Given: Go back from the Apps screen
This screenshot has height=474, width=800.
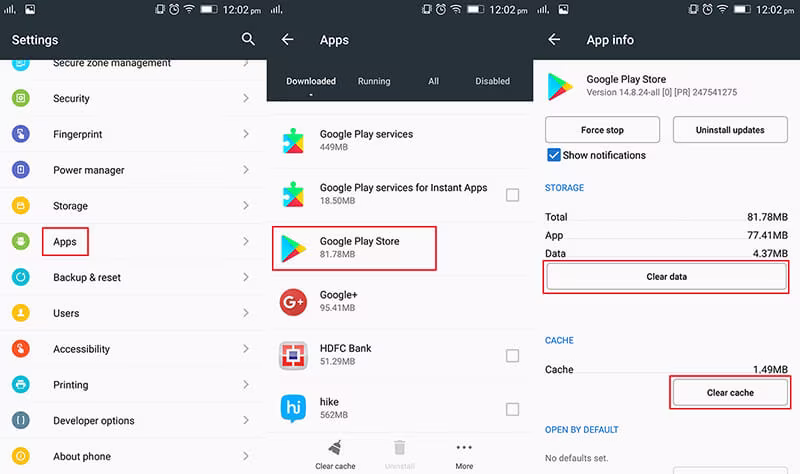Looking at the screenshot, I should (287, 39).
